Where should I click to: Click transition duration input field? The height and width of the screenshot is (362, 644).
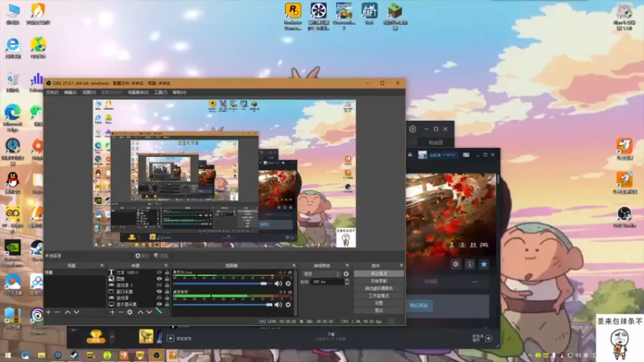(x=327, y=282)
